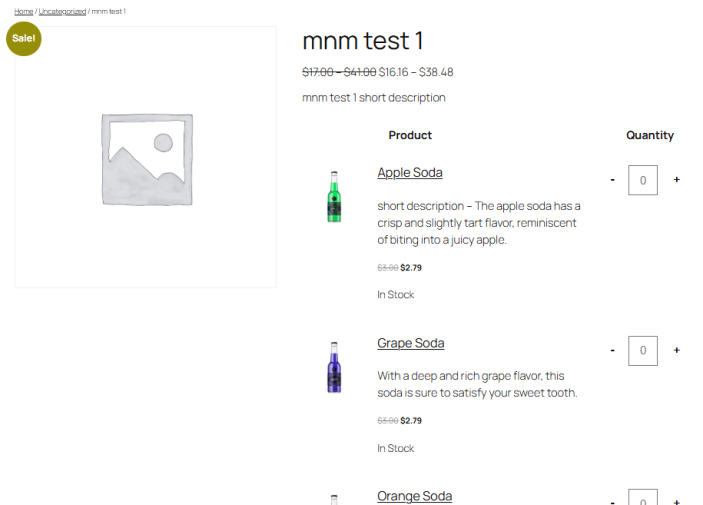Open the Uncategorized breadcrumb link

click(x=62, y=11)
